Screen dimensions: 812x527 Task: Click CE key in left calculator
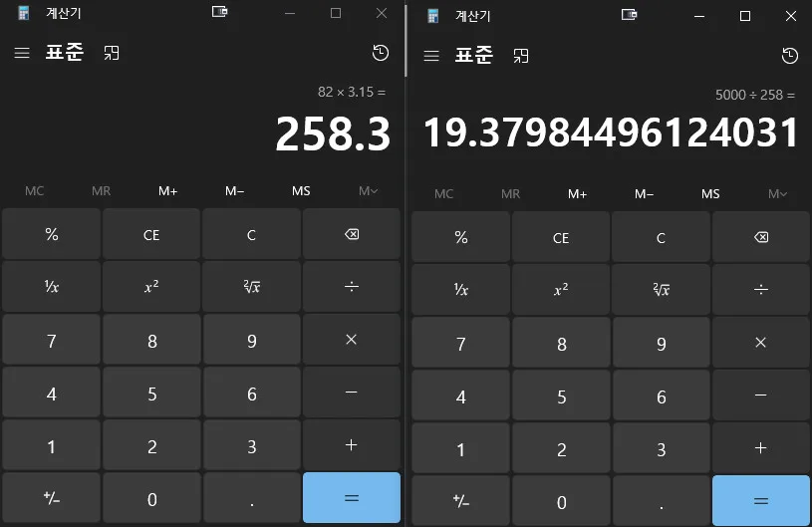151,234
